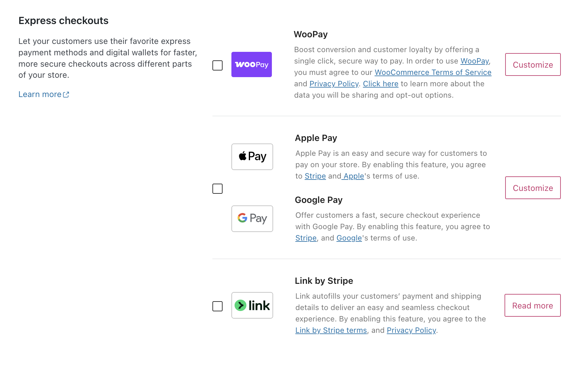Image resolution: width=588 pixels, height=366 pixels.
Task: Click external link icon beside Learn more
Action: coord(66,95)
